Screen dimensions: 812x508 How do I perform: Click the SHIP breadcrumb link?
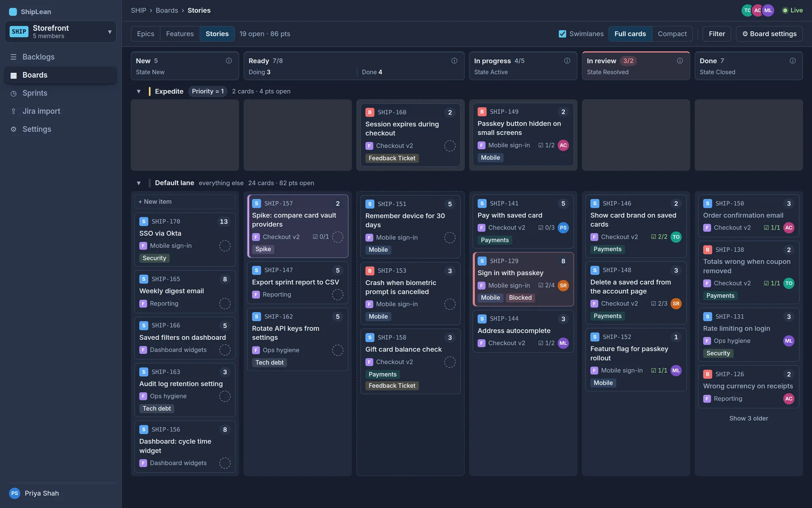click(138, 11)
